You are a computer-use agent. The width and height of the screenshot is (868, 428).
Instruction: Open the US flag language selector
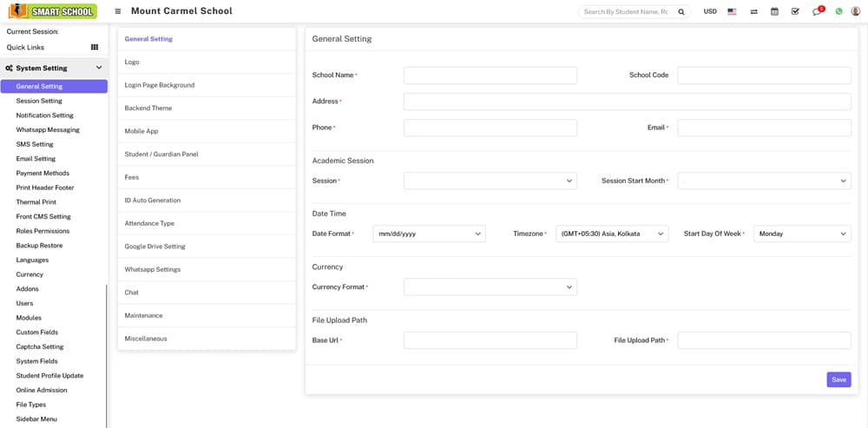tap(732, 11)
